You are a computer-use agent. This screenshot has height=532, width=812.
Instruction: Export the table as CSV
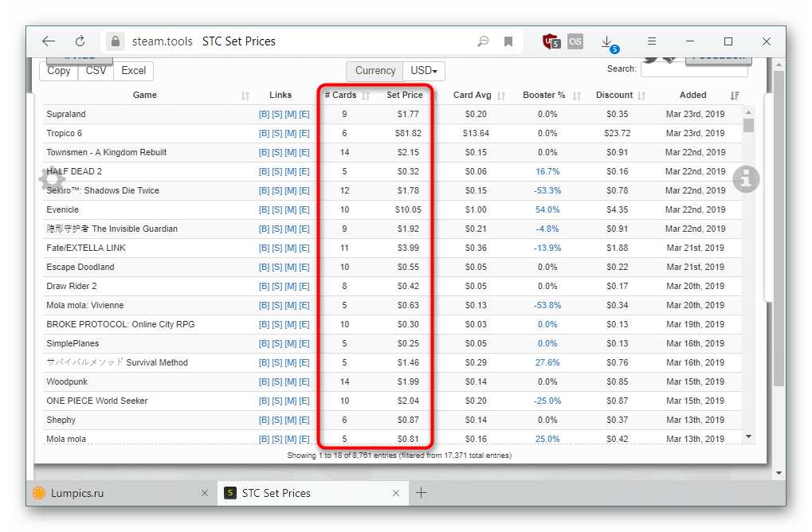(96, 71)
